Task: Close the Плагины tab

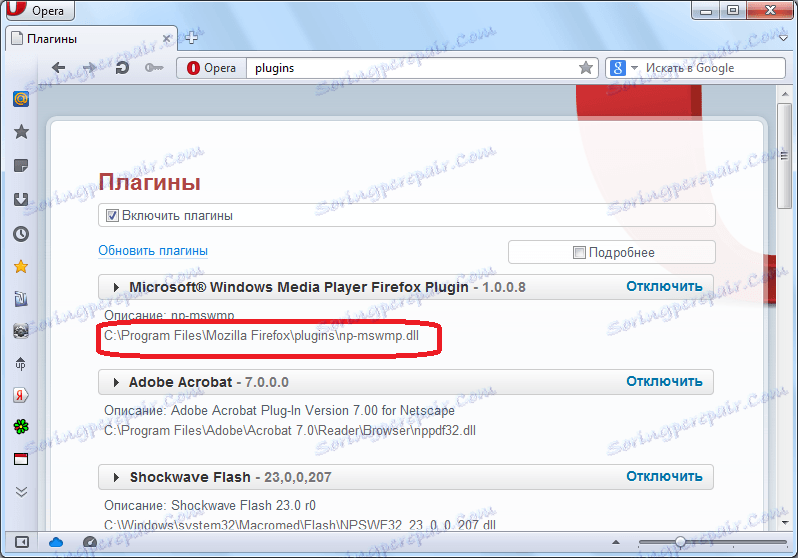Action: [x=166, y=39]
